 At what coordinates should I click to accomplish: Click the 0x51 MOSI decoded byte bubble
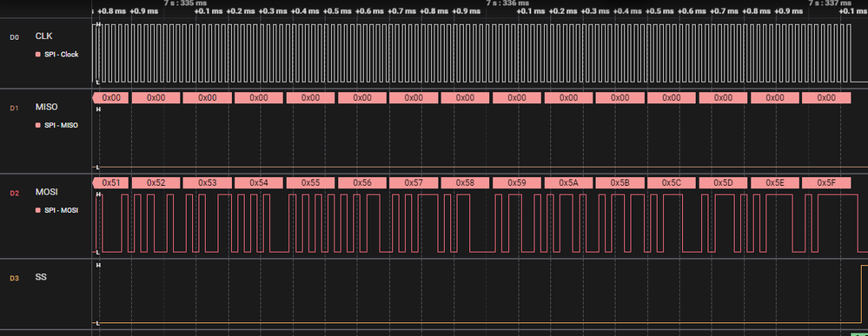(110, 182)
